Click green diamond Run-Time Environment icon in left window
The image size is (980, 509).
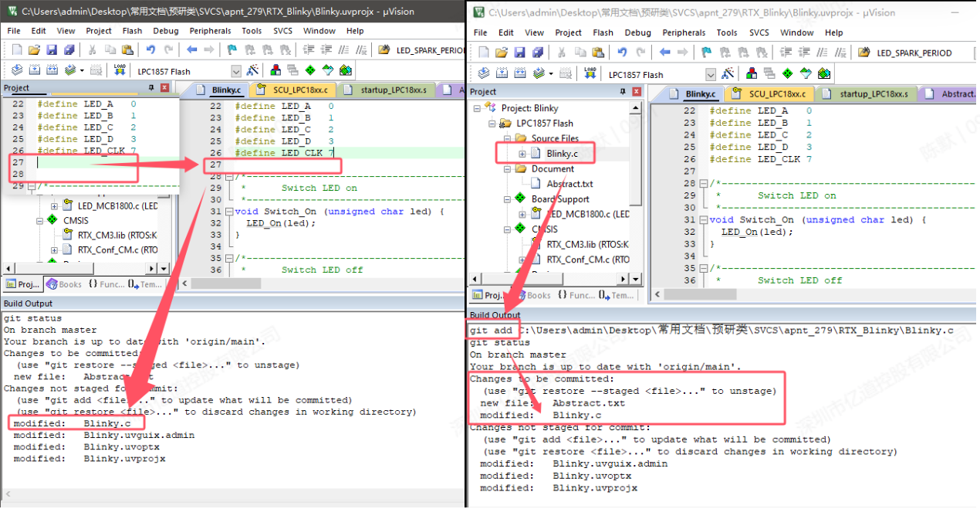(310, 70)
